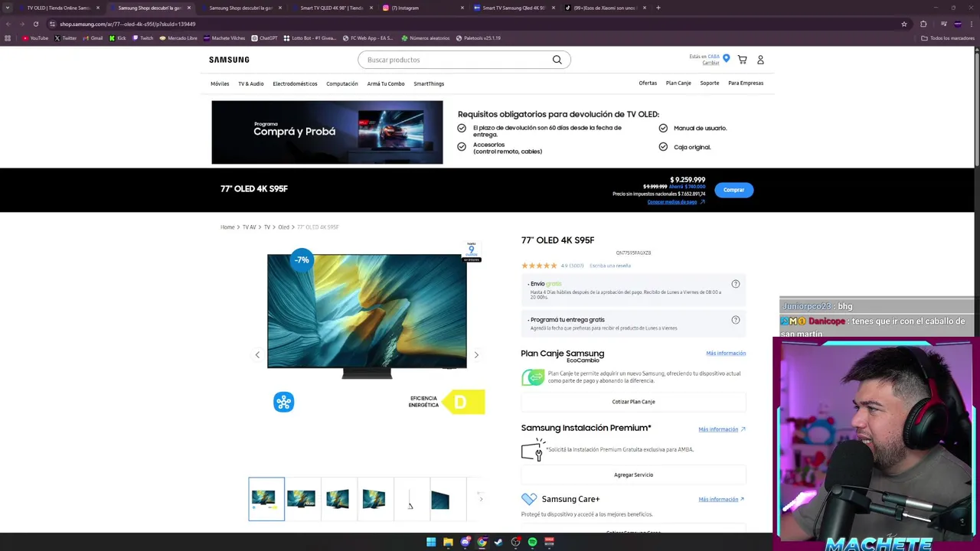The image size is (980, 551).
Task: Open File Explorer from taskbar
Action: pos(448,542)
